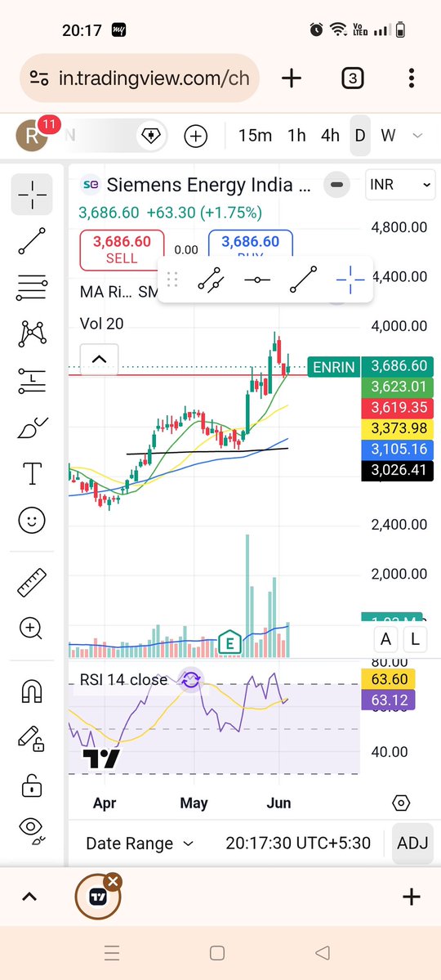Select the ruler measure tool
The image size is (441, 980).
point(32,582)
